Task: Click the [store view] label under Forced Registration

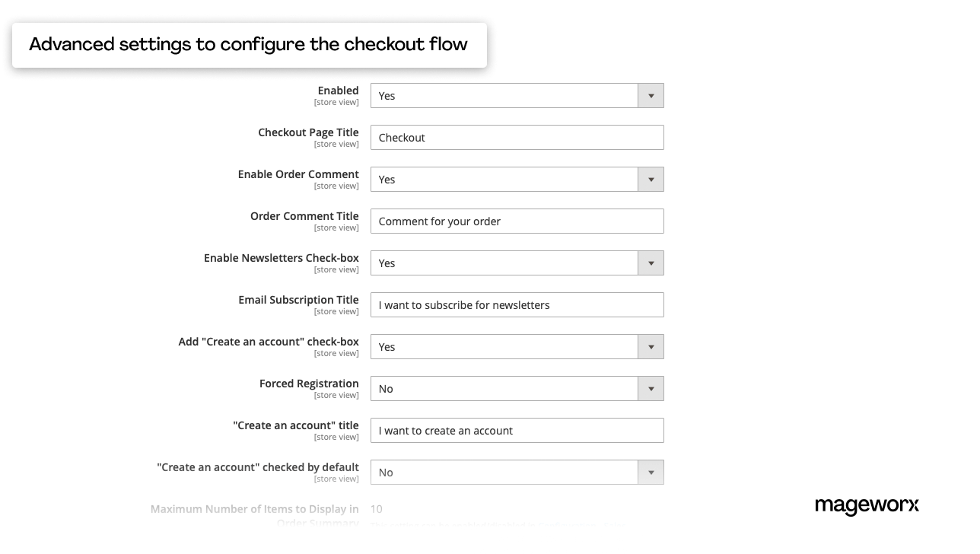Action: coord(336,395)
